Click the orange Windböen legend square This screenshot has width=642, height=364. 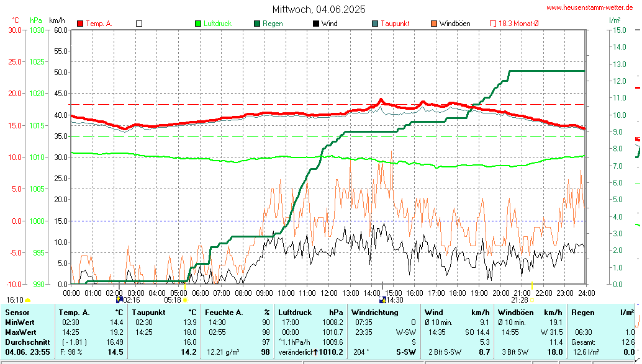tap(434, 24)
